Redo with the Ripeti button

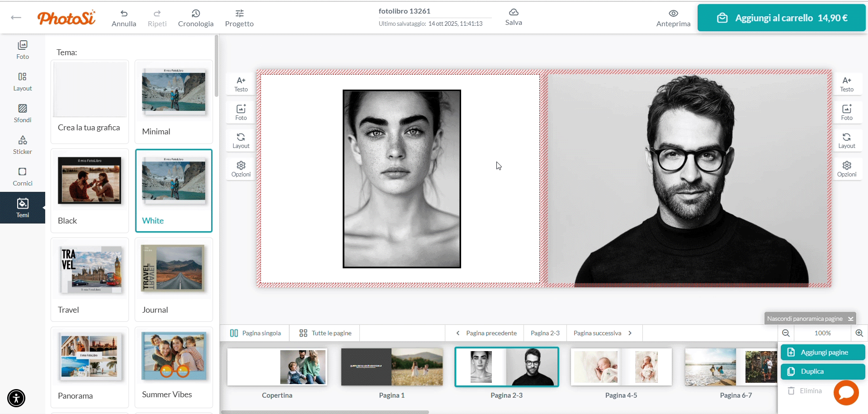[157, 18]
